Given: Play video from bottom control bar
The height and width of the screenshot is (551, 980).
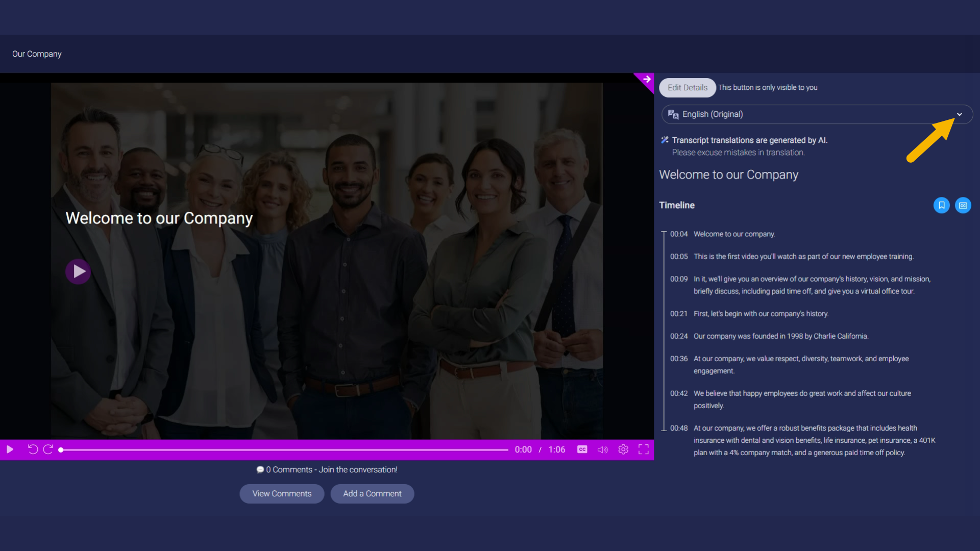Looking at the screenshot, I should tap(10, 449).
